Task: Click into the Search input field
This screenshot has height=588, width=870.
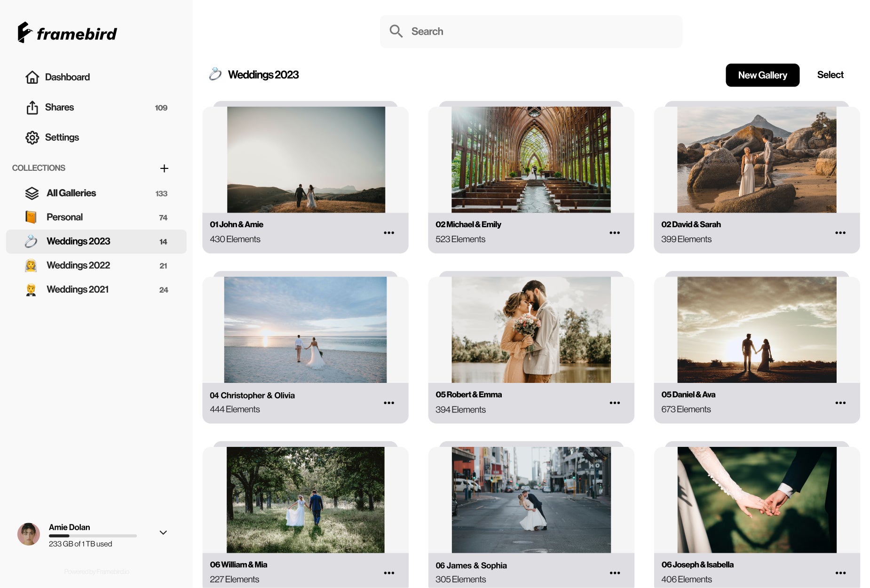Action: (x=541, y=32)
